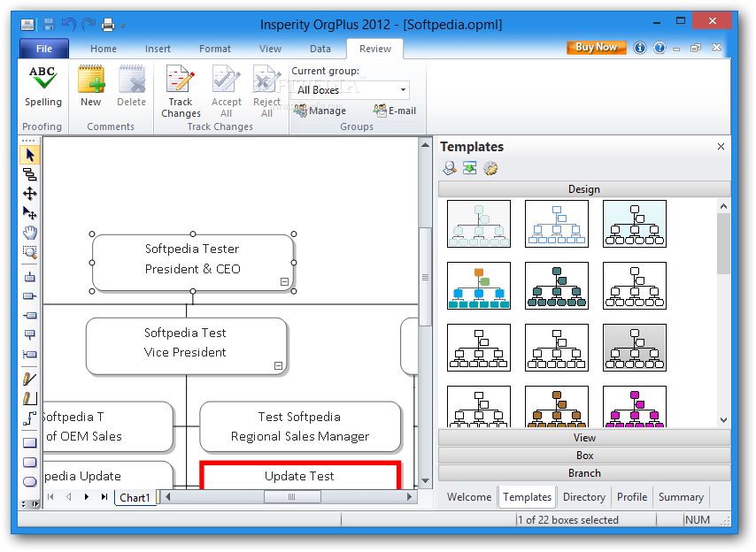Click the Delete comment icon
This screenshot has width=756, height=552.
(x=131, y=86)
